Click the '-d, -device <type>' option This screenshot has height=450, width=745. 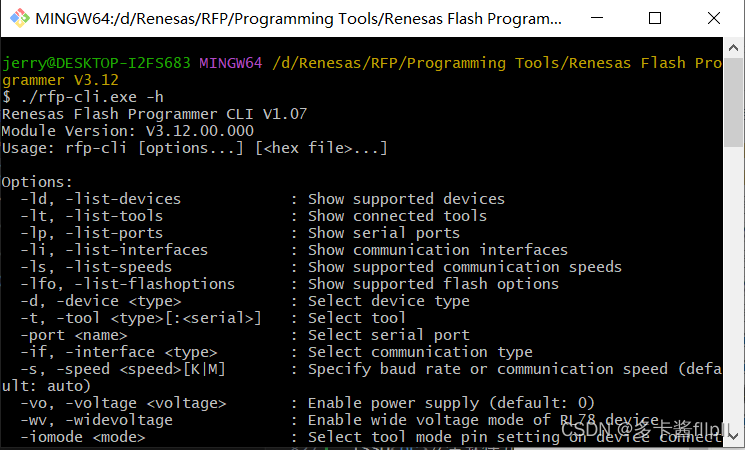[101, 301]
